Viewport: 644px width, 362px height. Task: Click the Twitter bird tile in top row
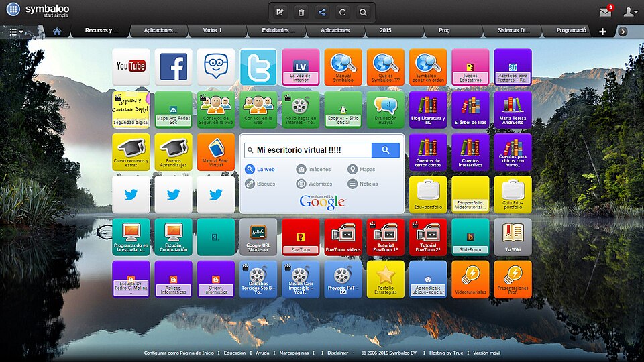tap(258, 66)
